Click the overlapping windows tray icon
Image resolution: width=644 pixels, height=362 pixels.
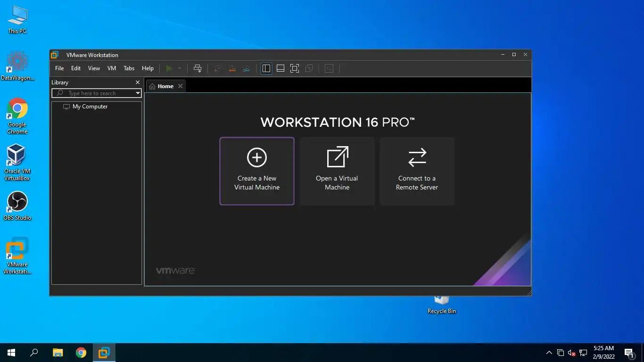[561, 353]
